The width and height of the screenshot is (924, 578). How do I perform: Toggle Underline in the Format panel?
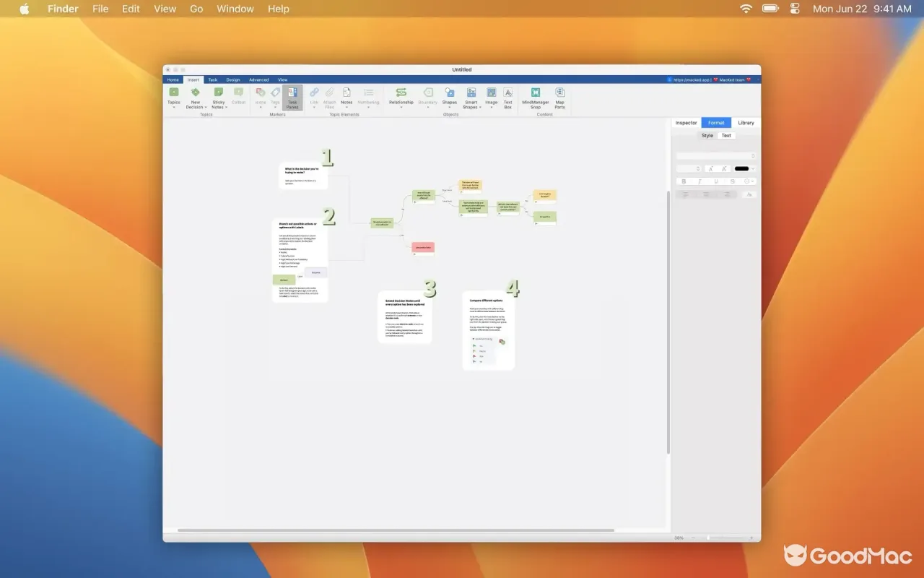click(716, 181)
